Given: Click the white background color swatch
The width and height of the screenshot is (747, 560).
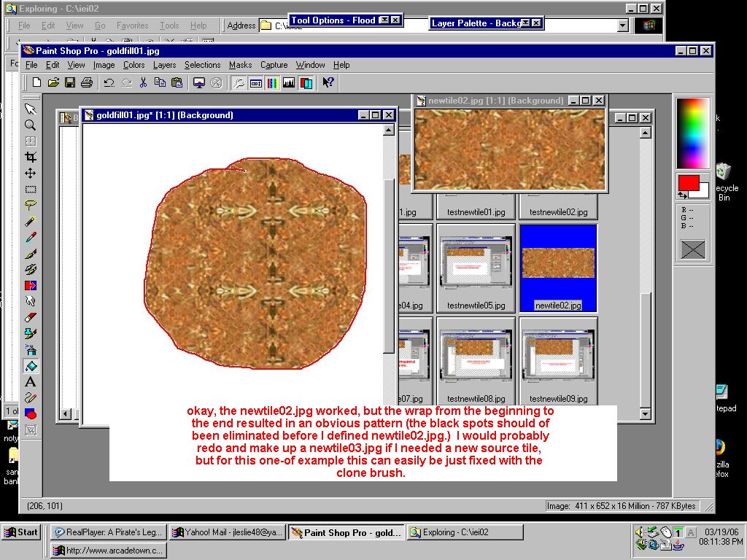Looking at the screenshot, I should pos(703,191).
